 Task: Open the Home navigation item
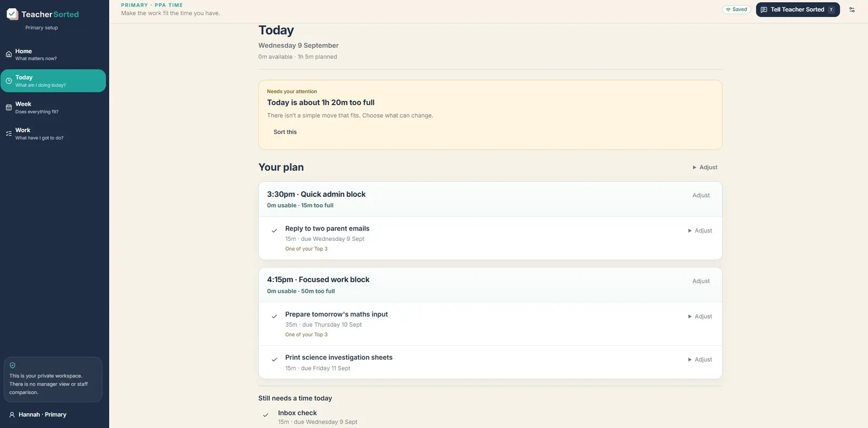pyautogui.click(x=53, y=54)
